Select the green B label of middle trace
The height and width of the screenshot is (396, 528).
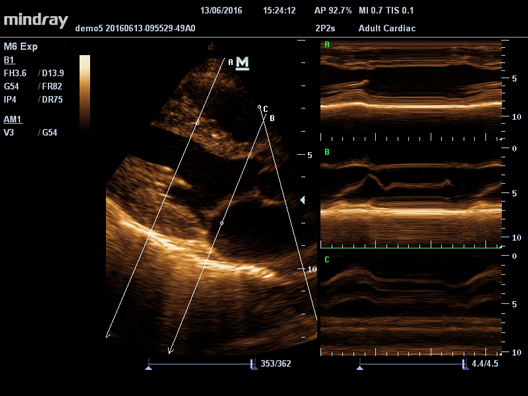[x=327, y=152]
